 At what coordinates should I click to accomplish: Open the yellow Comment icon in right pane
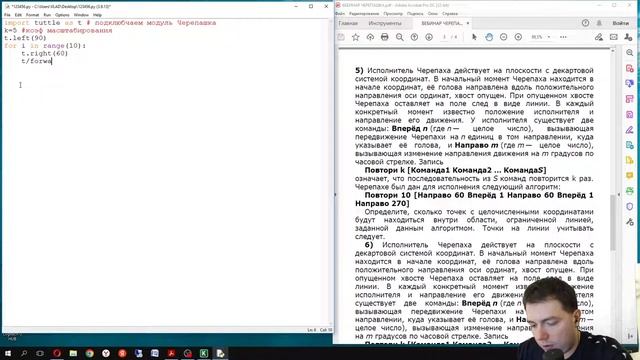coord(630,176)
